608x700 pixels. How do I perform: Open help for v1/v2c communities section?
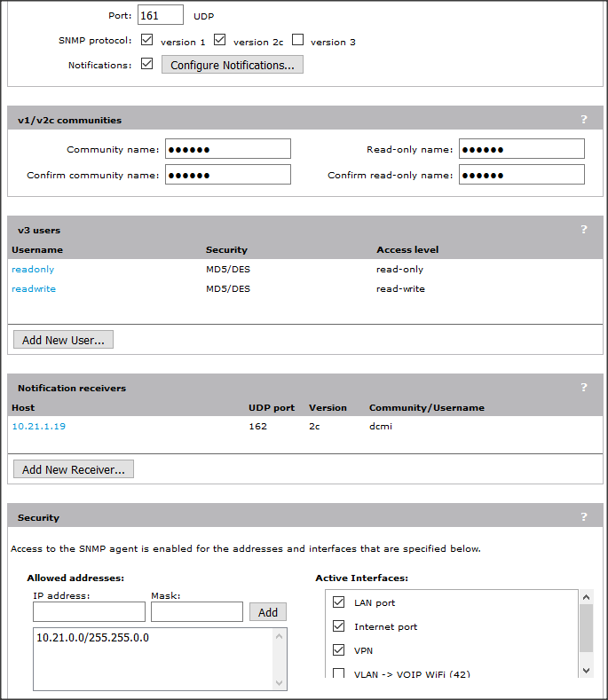tap(584, 120)
